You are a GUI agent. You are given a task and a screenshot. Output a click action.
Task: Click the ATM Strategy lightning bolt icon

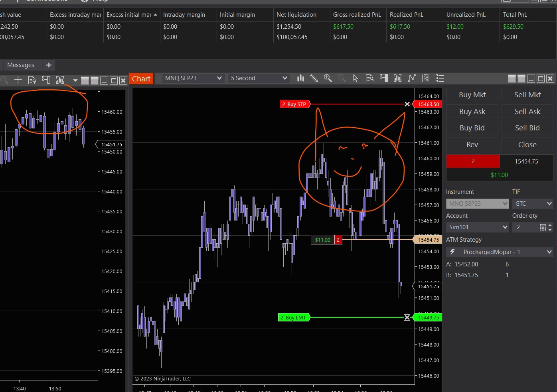click(452, 252)
